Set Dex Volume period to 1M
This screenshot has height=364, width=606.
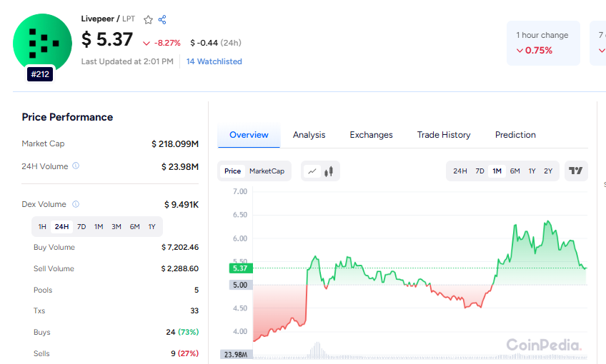coord(99,226)
